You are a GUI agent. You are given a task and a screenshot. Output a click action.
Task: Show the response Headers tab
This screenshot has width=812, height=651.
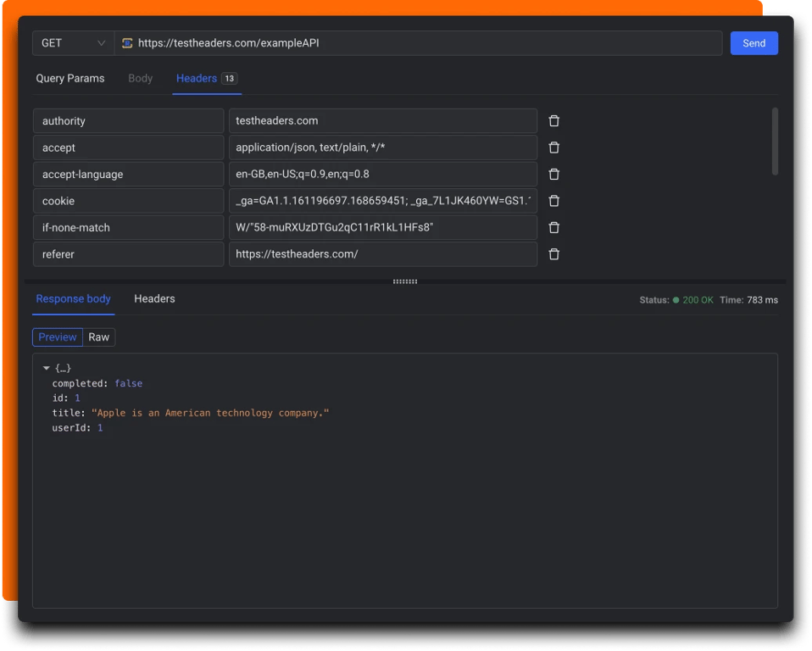point(154,298)
